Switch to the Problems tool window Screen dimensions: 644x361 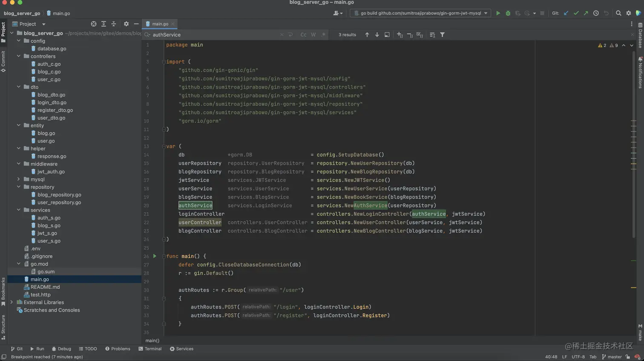coord(118,349)
